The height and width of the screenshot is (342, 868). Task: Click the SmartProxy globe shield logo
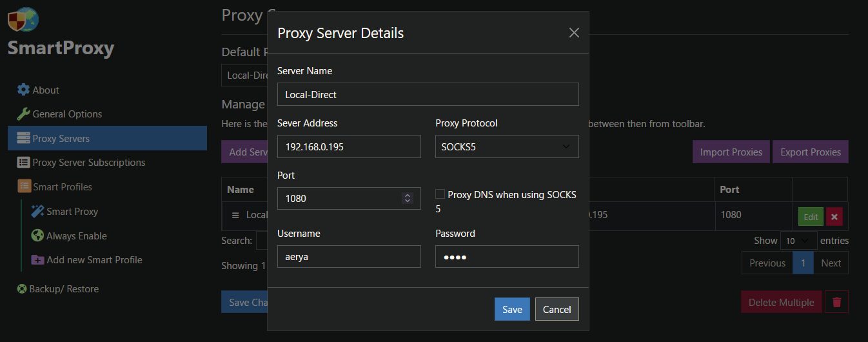(x=23, y=19)
